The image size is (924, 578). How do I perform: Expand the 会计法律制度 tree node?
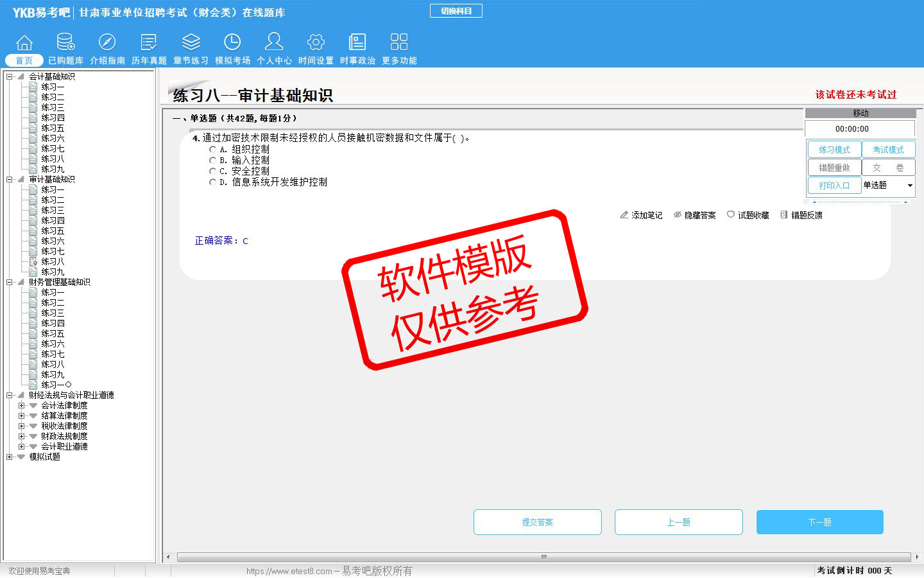(x=21, y=405)
